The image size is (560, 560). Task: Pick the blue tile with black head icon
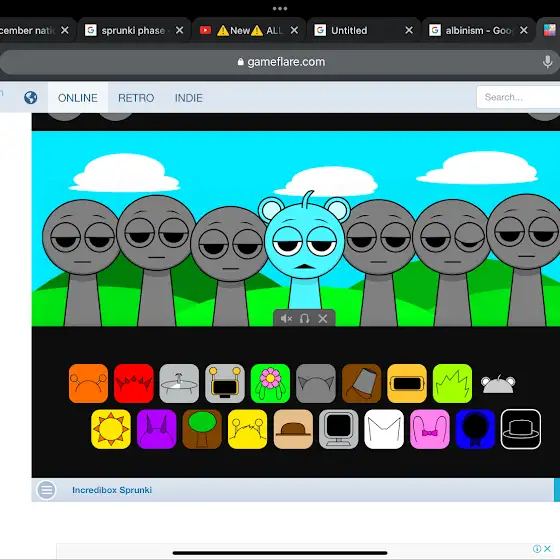coord(475,429)
